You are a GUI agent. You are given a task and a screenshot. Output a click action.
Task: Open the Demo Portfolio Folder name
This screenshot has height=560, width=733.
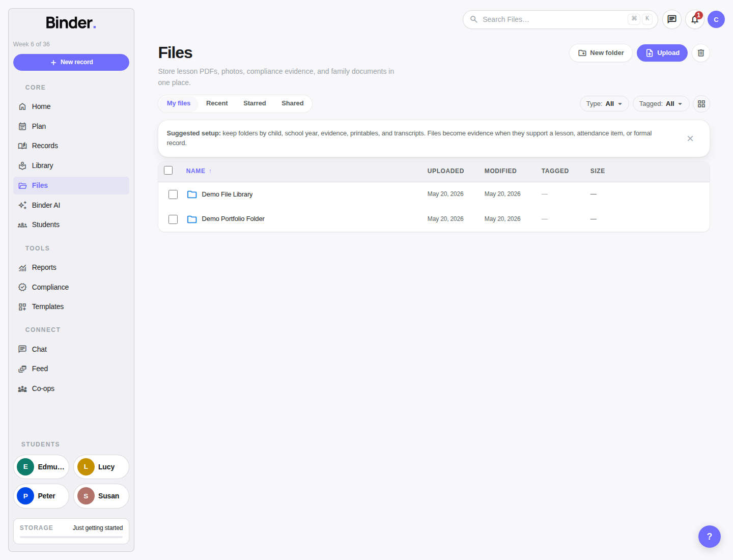click(233, 219)
